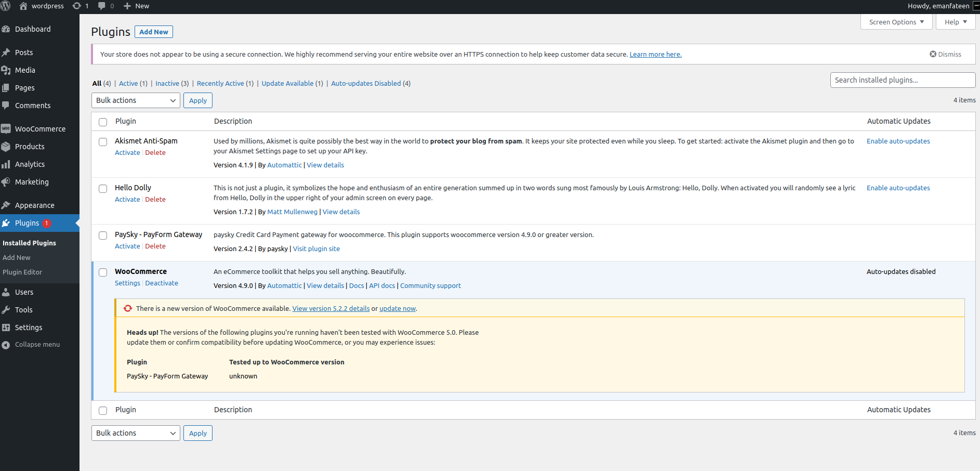Open Pages icon in sidebar

click(x=6, y=88)
